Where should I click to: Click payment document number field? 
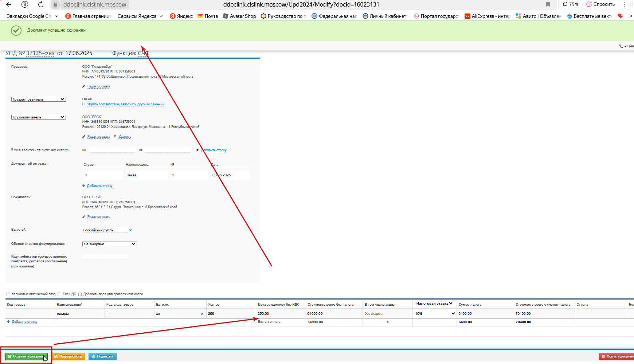click(x=112, y=150)
